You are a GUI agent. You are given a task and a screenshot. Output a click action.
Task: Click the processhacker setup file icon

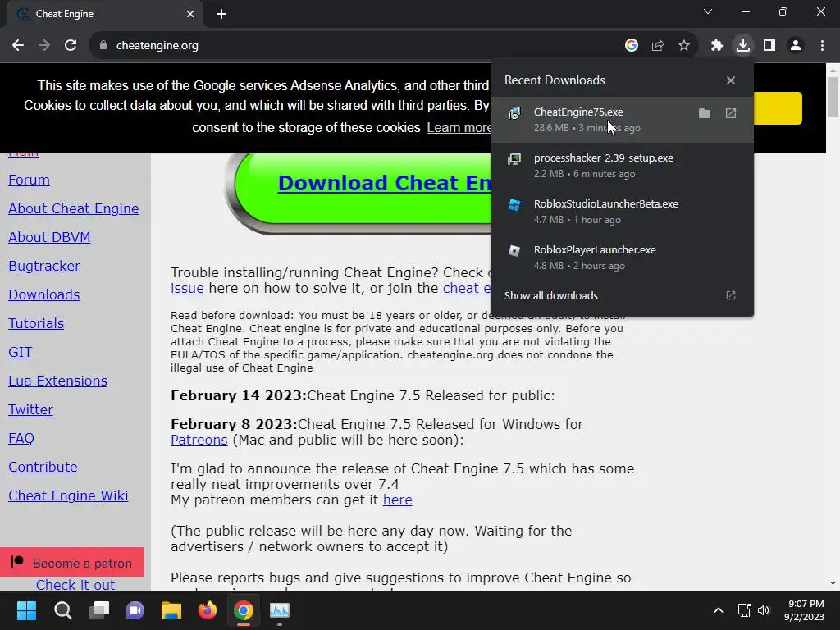pyautogui.click(x=514, y=159)
